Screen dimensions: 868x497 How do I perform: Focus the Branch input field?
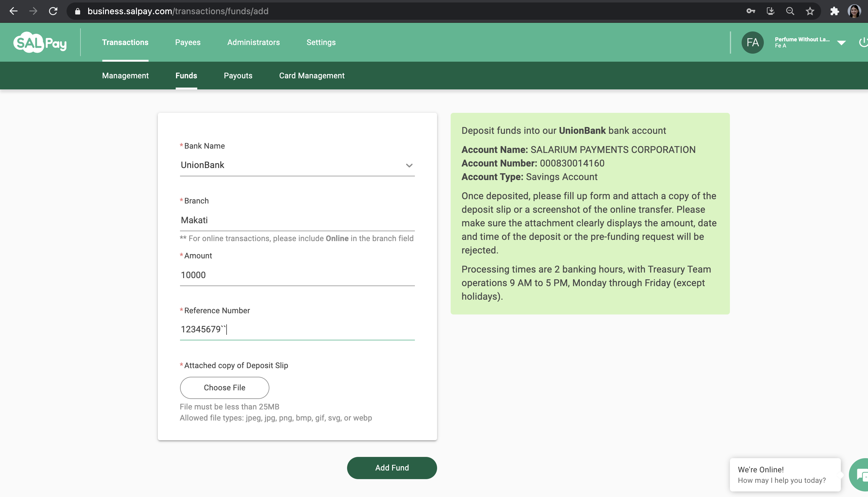[x=297, y=220]
